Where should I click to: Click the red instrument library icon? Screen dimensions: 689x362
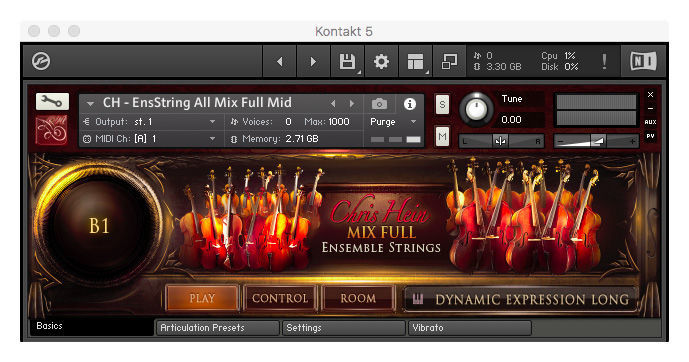point(52,129)
